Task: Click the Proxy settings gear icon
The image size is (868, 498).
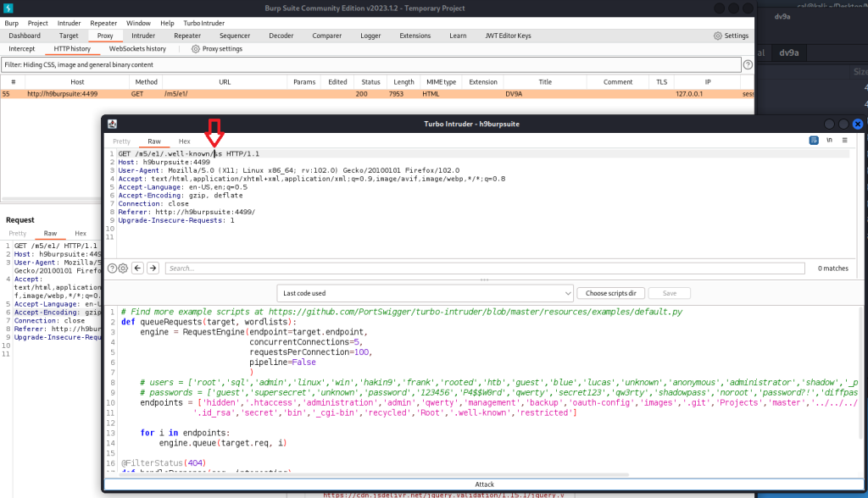Action: pyautogui.click(x=196, y=48)
